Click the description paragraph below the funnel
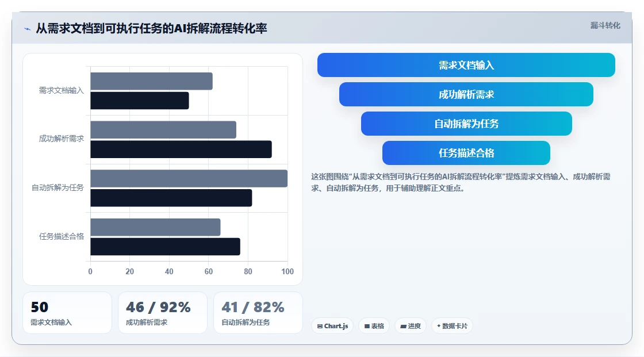Screen dimensions: 644x357 click(x=461, y=182)
